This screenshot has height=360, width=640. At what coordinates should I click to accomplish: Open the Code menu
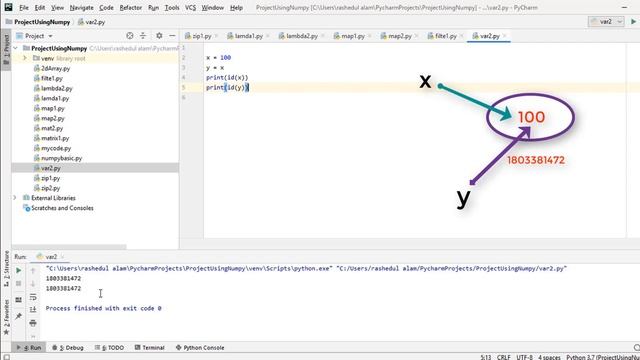(106, 8)
